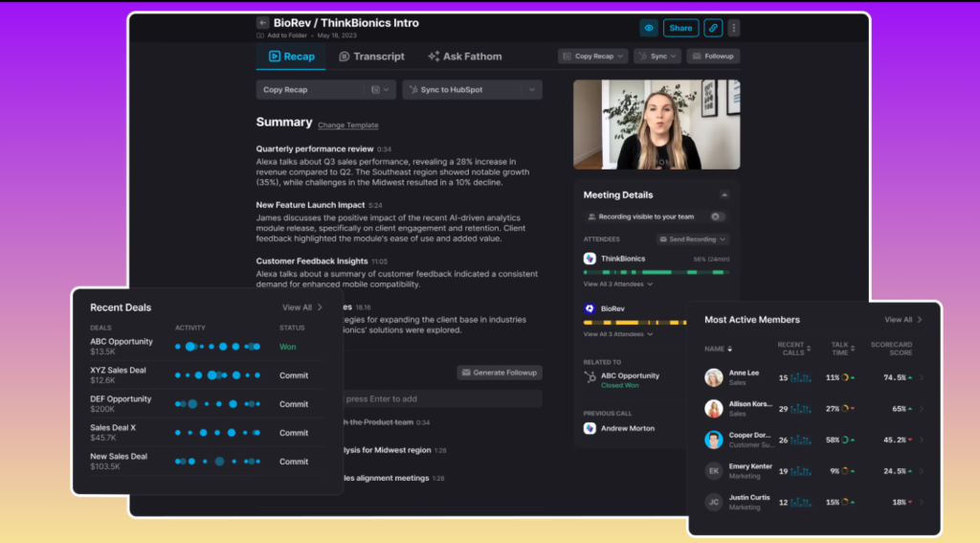The width and height of the screenshot is (980, 543).
Task: Expand View All 3 Attendees under ThinkBionics
Action: [618, 284]
